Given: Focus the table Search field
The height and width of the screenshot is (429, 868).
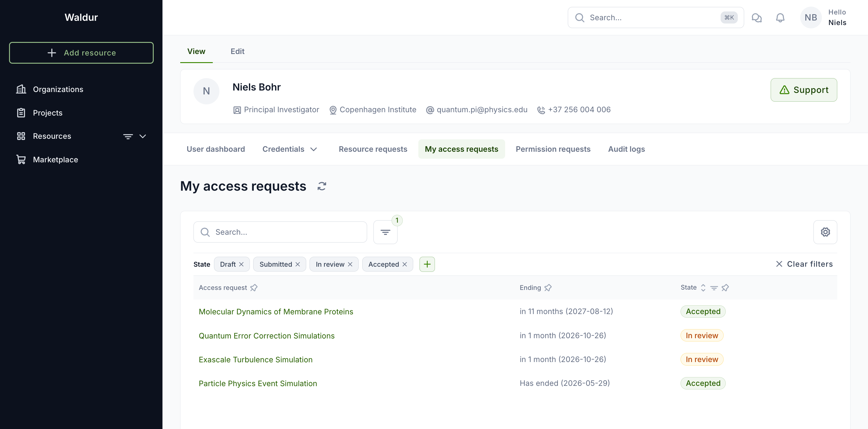Looking at the screenshot, I should [280, 232].
